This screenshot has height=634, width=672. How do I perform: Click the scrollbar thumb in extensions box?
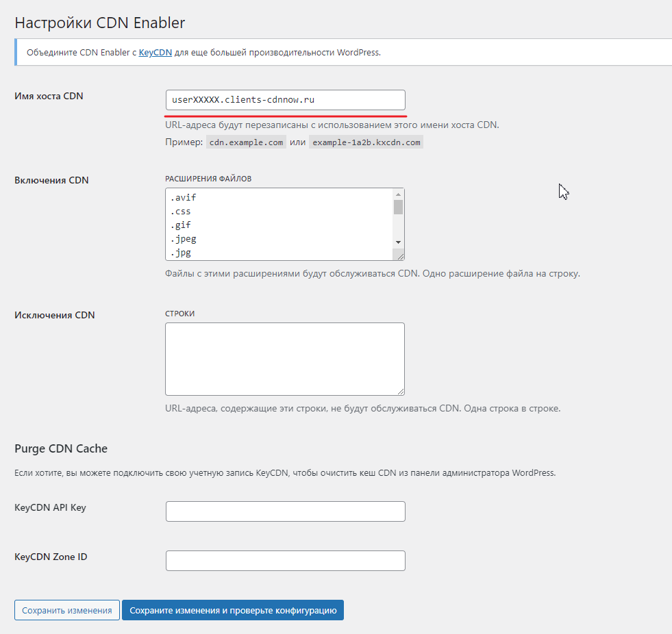398,207
